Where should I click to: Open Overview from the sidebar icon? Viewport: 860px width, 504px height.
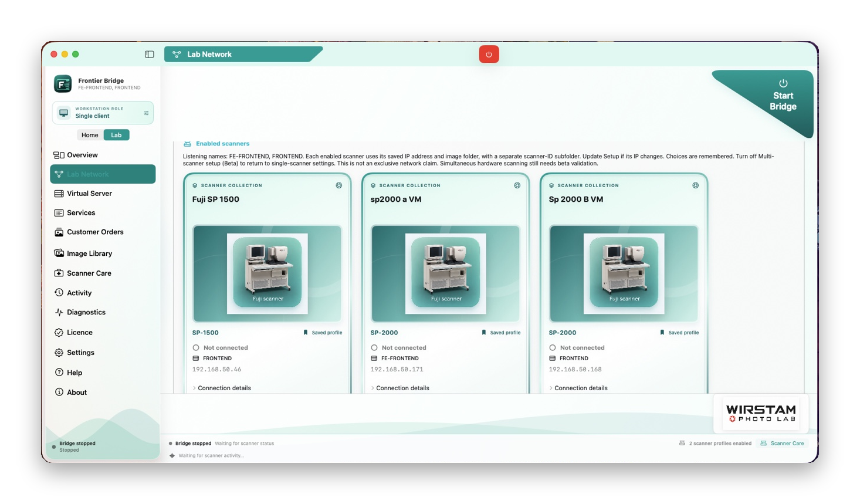click(x=59, y=155)
